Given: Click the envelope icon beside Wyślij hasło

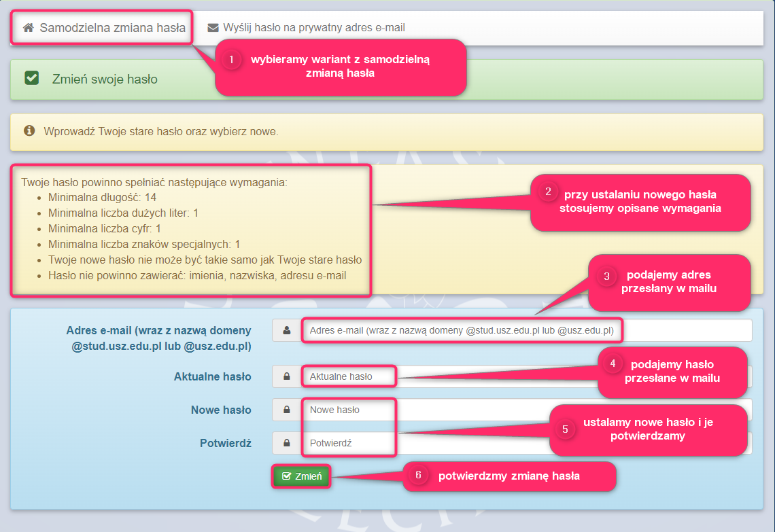Looking at the screenshot, I should 213,28.
